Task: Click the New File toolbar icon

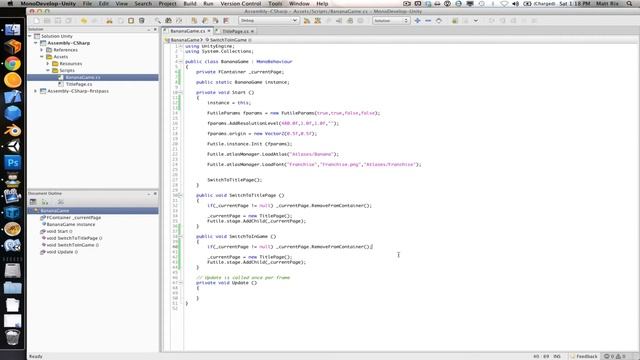Action: 37,20
